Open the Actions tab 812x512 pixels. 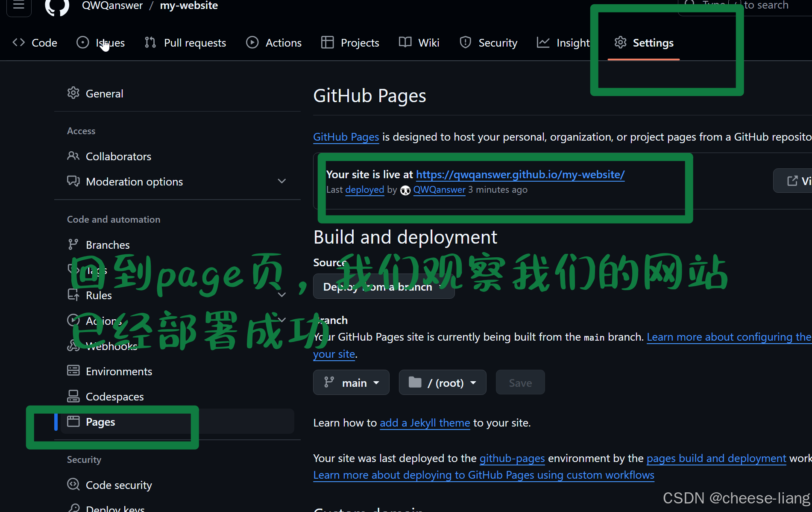274,43
